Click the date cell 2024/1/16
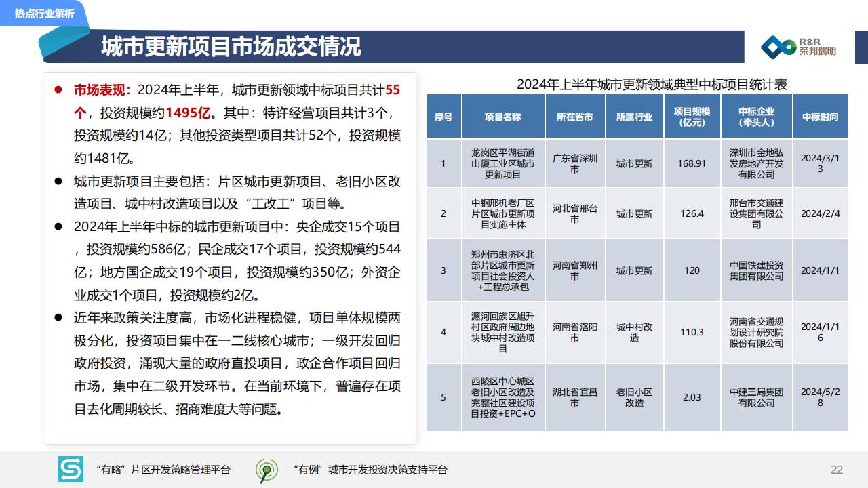This screenshot has width=868, height=488. 820,332
